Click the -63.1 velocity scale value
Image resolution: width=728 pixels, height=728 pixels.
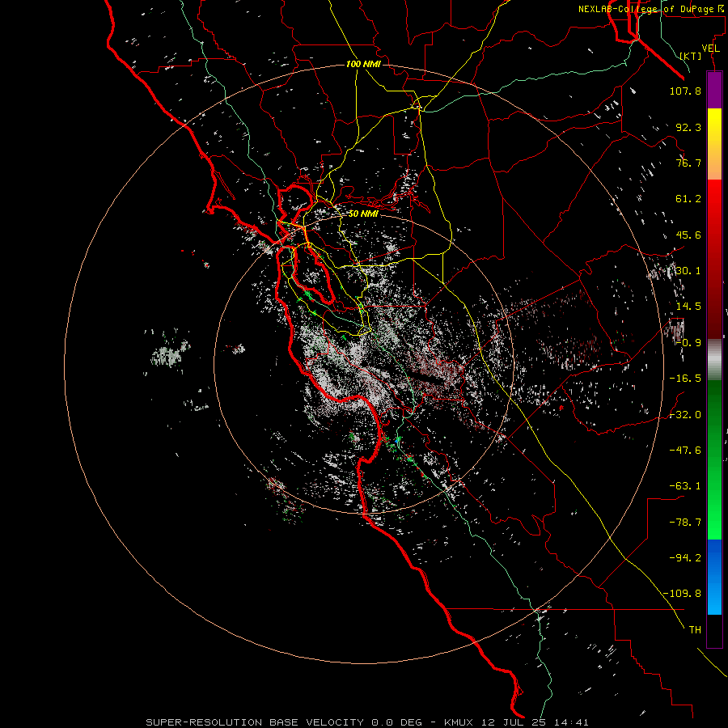(x=685, y=486)
